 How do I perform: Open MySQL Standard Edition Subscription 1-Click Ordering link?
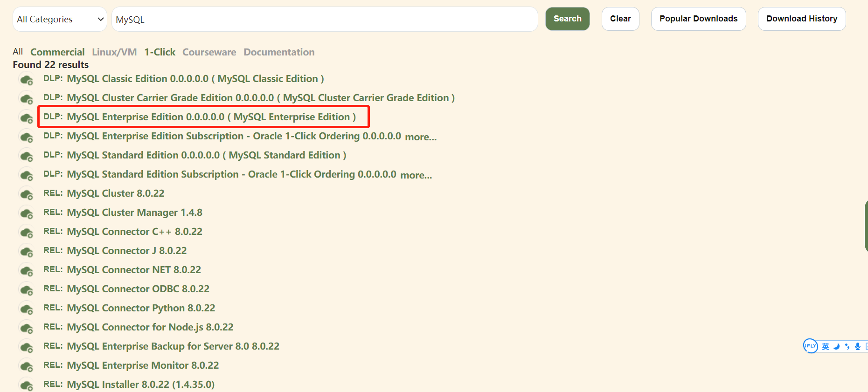click(x=231, y=174)
